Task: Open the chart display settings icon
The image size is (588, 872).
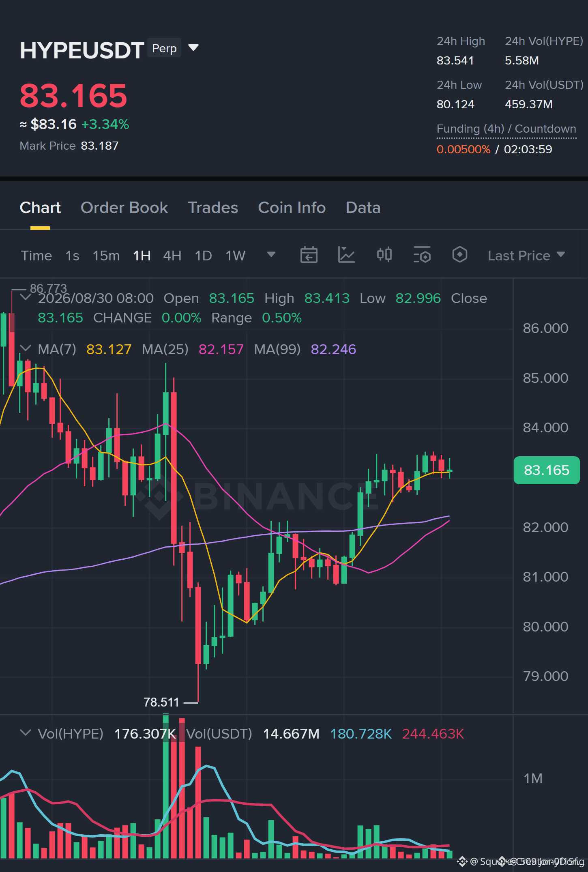Action: pos(422,255)
